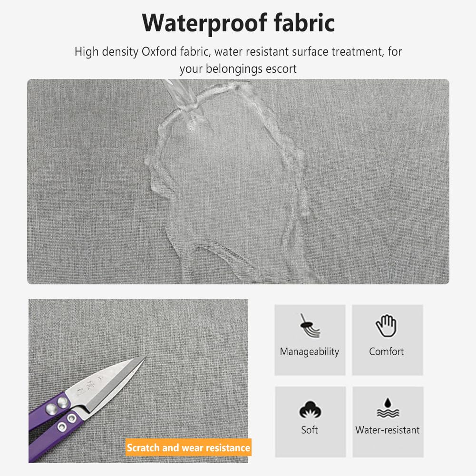Click the 'your belongings escort' text line
Image resolution: width=476 pixels, height=476 pixels.
238,69
